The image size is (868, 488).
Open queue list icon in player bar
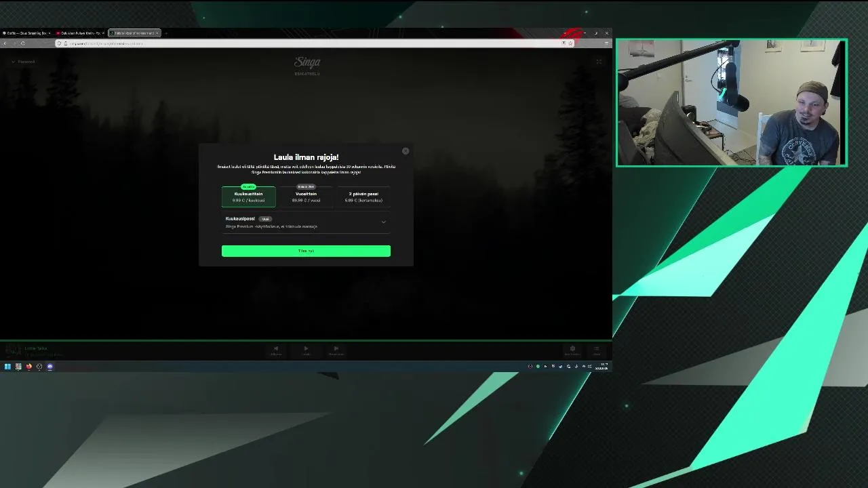(x=596, y=350)
